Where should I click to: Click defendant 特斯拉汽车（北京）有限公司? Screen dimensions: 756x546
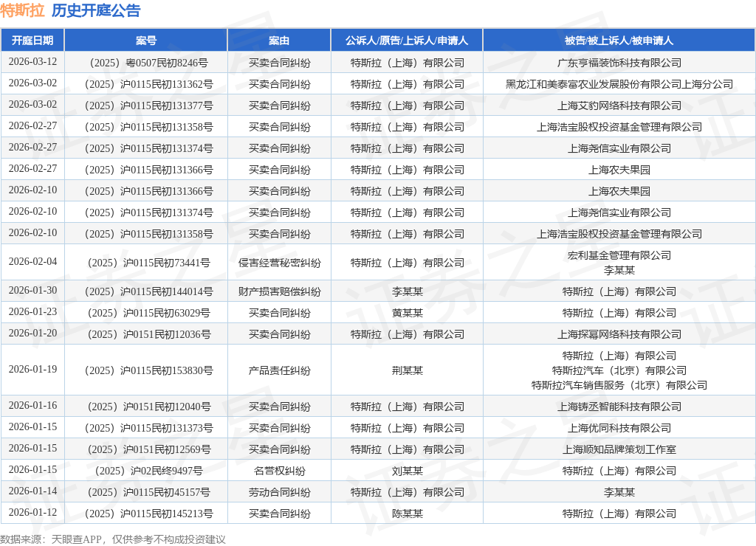point(619,370)
